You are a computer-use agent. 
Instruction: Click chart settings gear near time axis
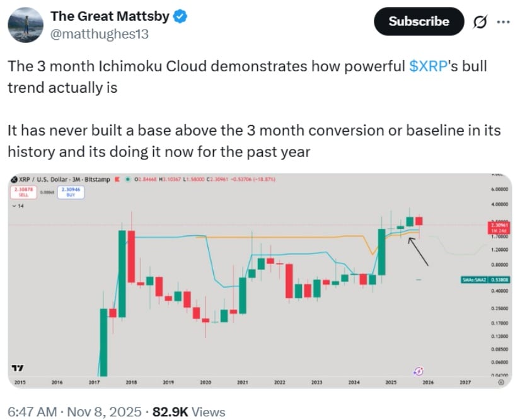point(500,382)
